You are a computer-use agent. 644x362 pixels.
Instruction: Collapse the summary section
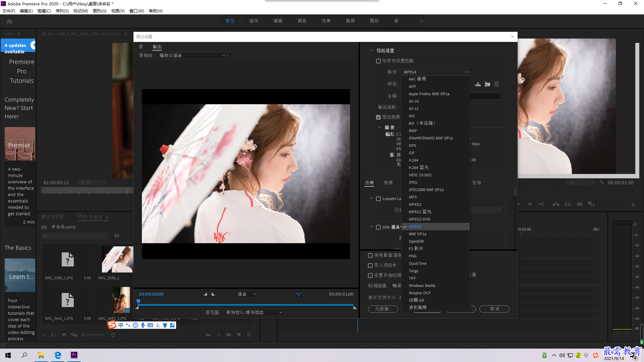(379, 127)
